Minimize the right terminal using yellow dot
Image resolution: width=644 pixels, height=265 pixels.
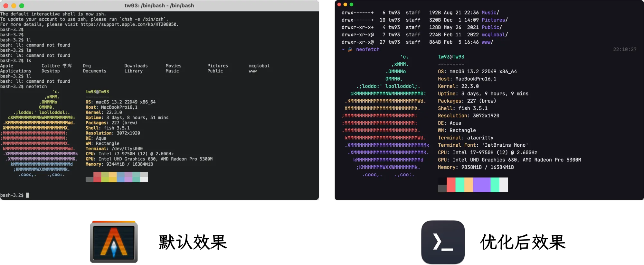(345, 5)
